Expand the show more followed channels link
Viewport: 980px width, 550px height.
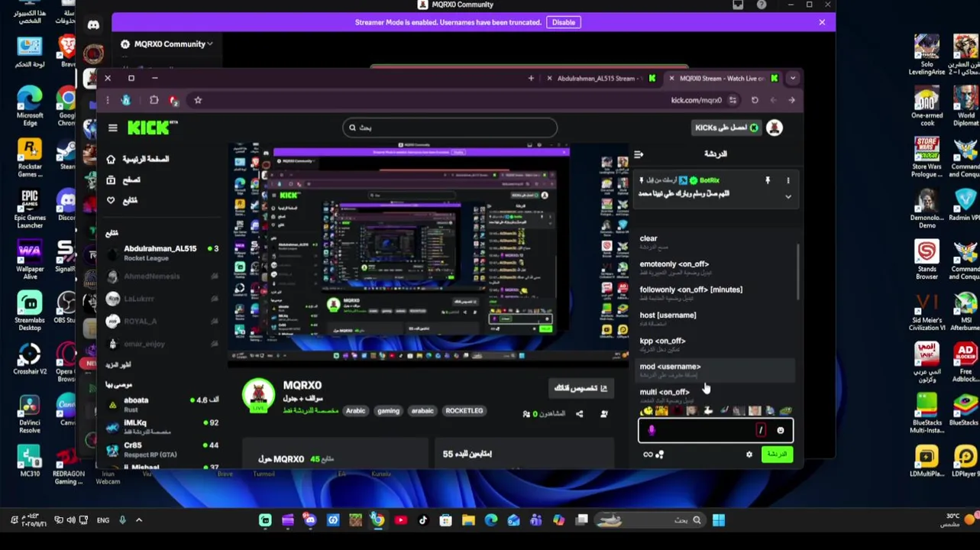click(118, 365)
